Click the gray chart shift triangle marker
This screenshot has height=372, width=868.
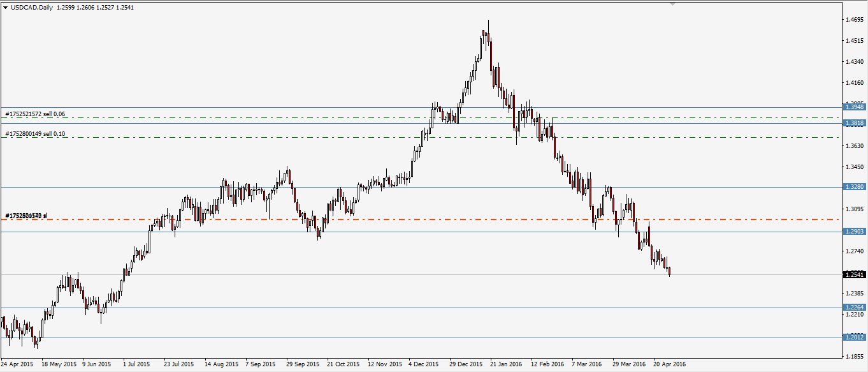click(672, 3)
